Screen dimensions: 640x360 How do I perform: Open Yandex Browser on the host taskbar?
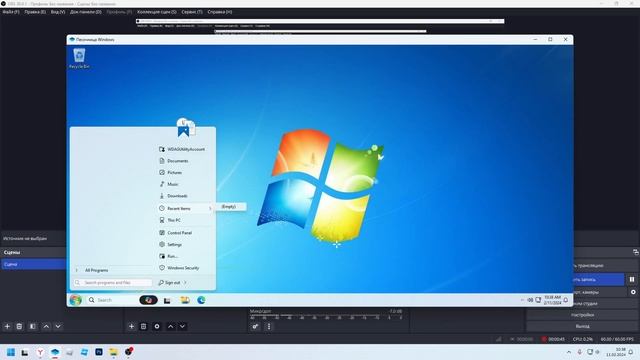40,352
